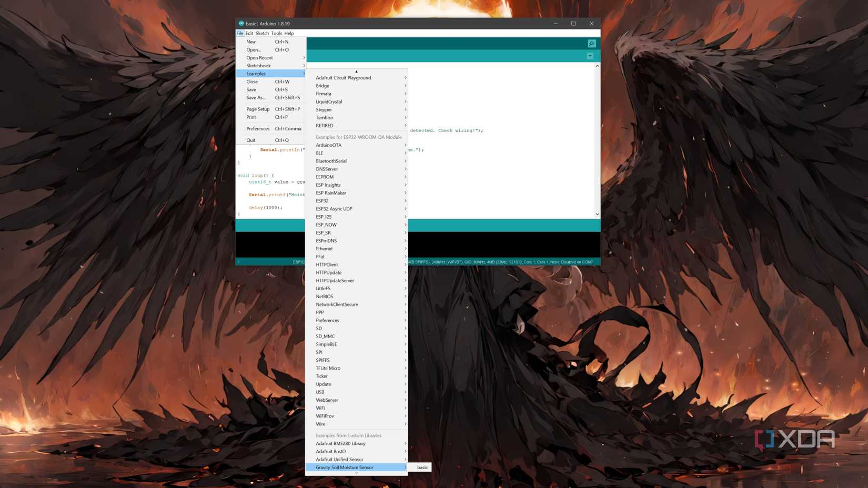The image size is (868, 488).
Task: Open the EEPROM examples
Action: (x=357, y=177)
